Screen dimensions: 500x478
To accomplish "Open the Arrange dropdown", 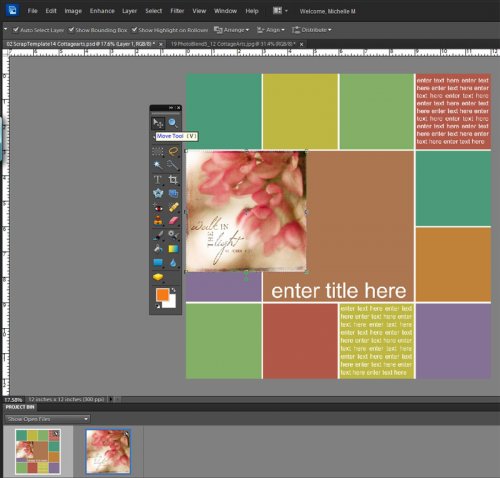I will pyautogui.click(x=231, y=30).
